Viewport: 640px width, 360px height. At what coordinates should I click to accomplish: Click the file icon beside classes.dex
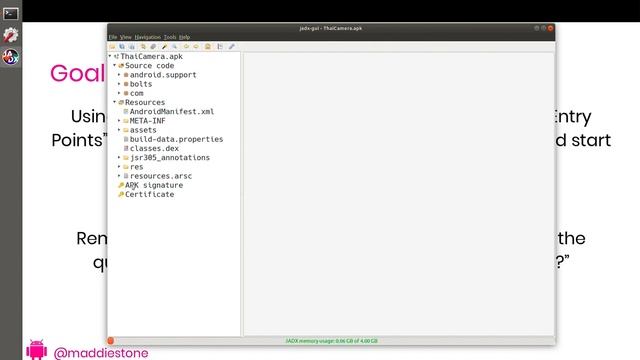[126, 148]
